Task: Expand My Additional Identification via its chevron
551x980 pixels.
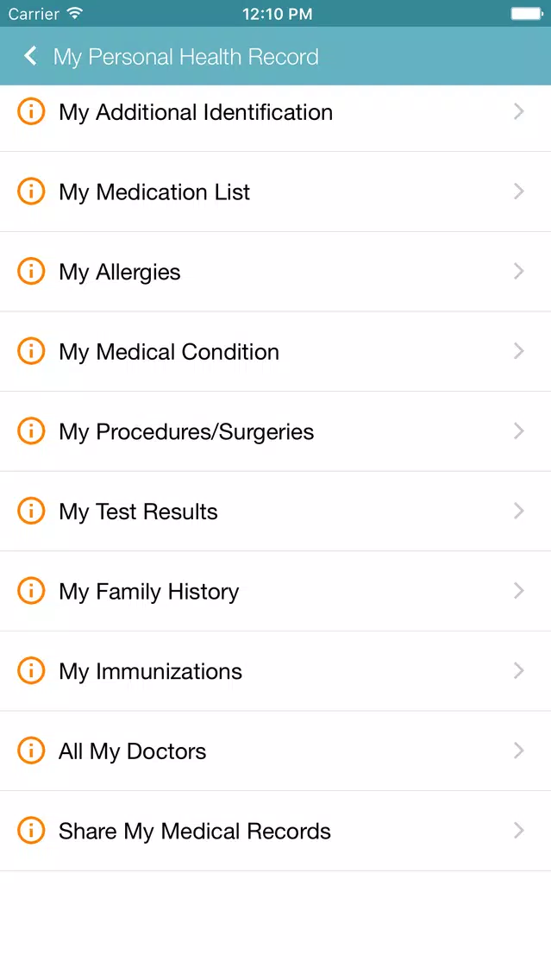Action: tap(518, 111)
